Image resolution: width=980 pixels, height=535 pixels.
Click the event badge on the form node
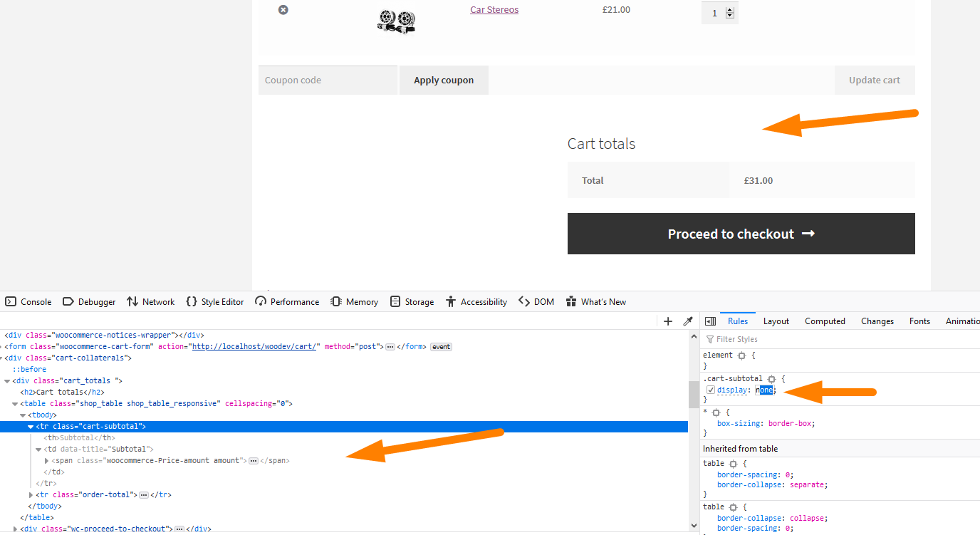pos(441,347)
